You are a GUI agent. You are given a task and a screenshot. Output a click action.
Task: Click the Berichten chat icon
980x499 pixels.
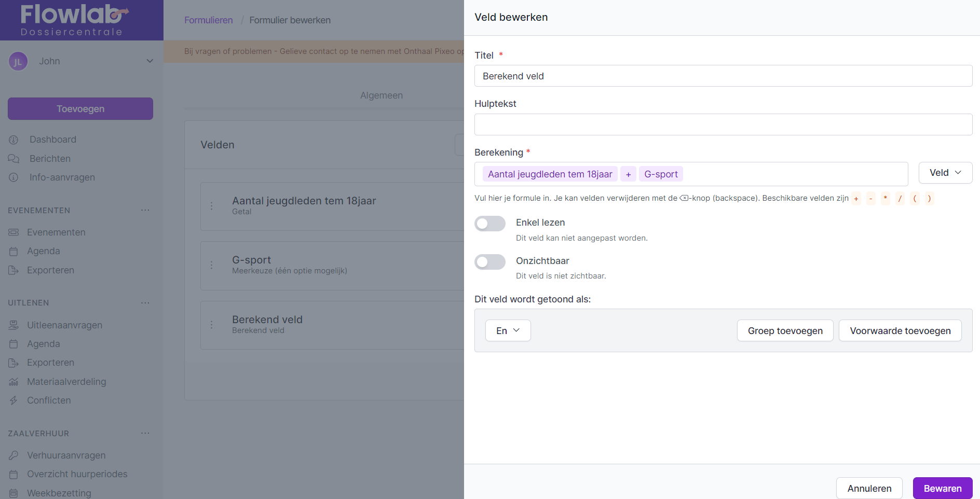tap(13, 159)
